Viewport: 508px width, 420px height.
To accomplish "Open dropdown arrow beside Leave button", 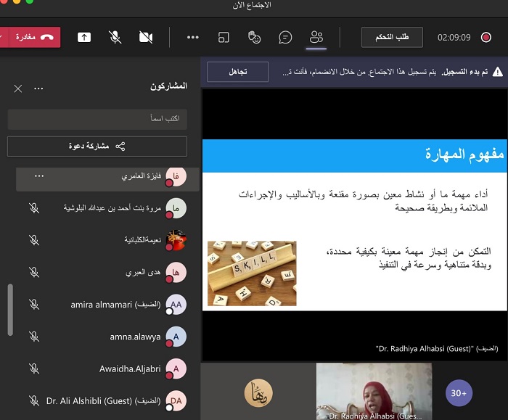I will pos(3,37).
